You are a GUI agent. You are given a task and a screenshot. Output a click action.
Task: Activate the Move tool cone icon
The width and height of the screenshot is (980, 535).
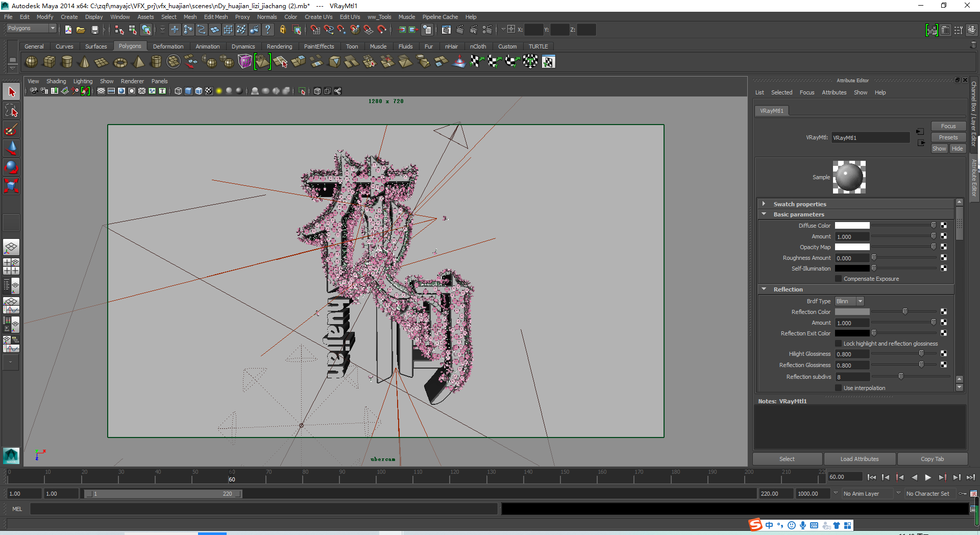coord(11,148)
